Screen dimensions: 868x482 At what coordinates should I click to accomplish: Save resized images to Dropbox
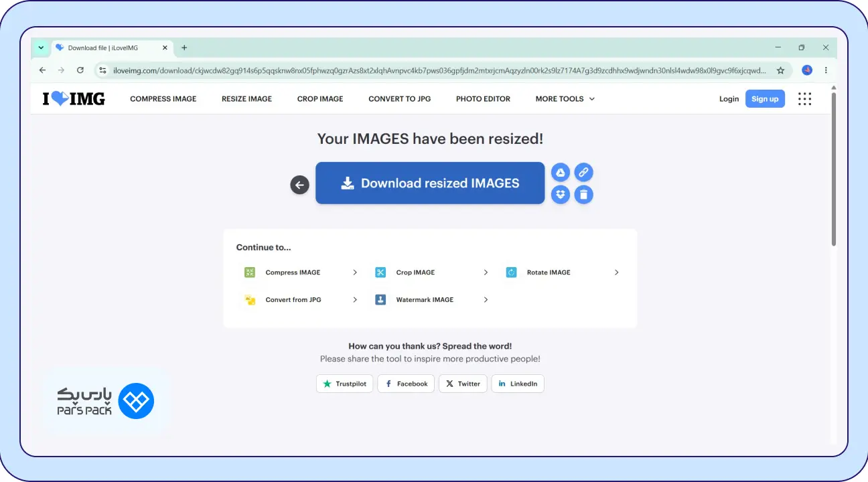point(561,195)
